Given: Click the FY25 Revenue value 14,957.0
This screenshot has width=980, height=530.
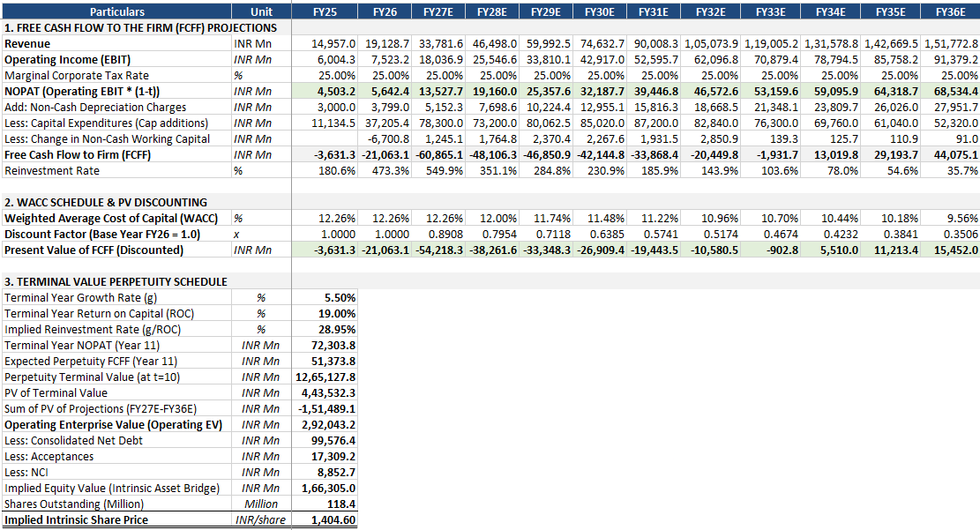Looking at the screenshot, I should pyautogui.click(x=333, y=44).
